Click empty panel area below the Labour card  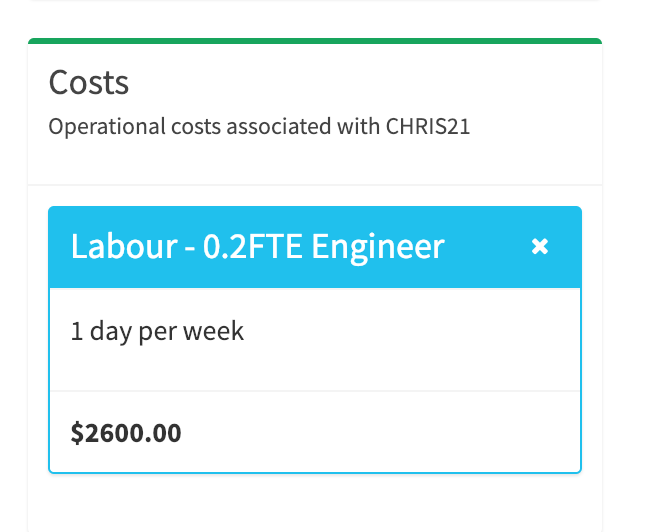click(315, 503)
